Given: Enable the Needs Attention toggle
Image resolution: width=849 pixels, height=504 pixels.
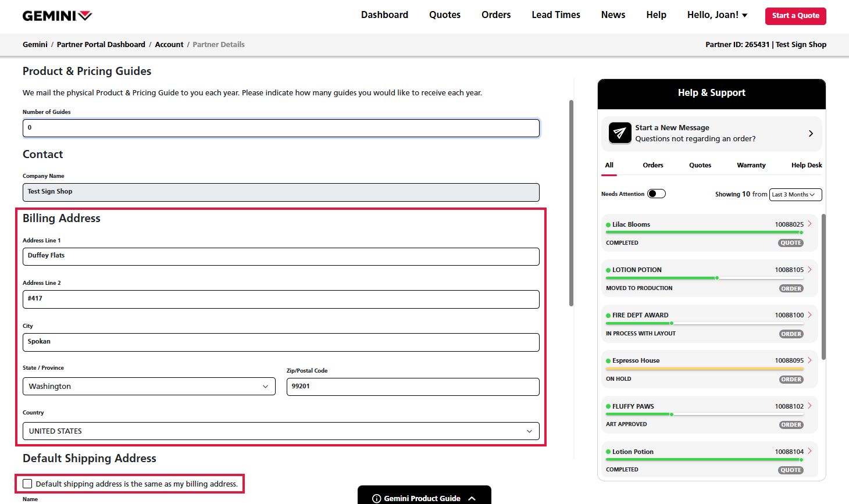Looking at the screenshot, I should [657, 194].
